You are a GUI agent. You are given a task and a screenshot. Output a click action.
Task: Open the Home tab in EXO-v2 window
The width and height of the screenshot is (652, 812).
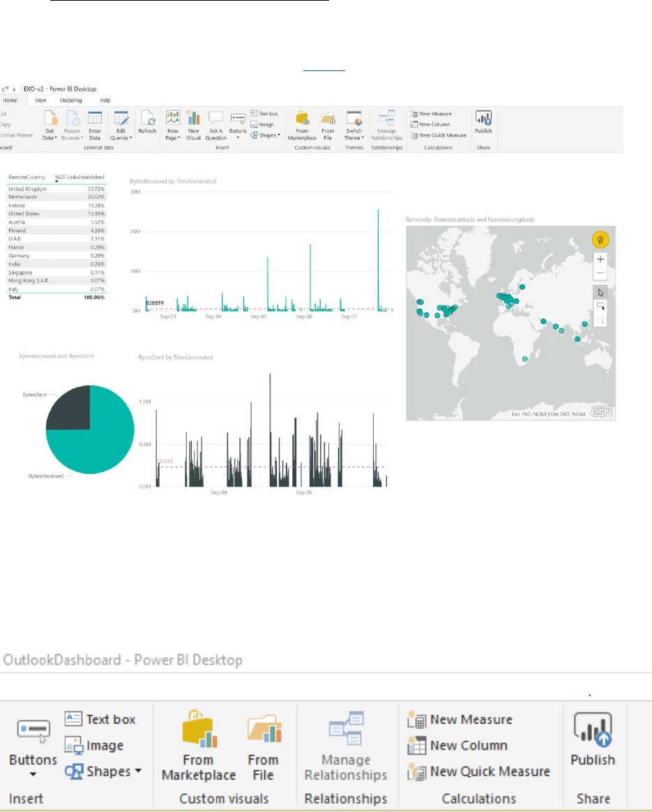pos(10,100)
